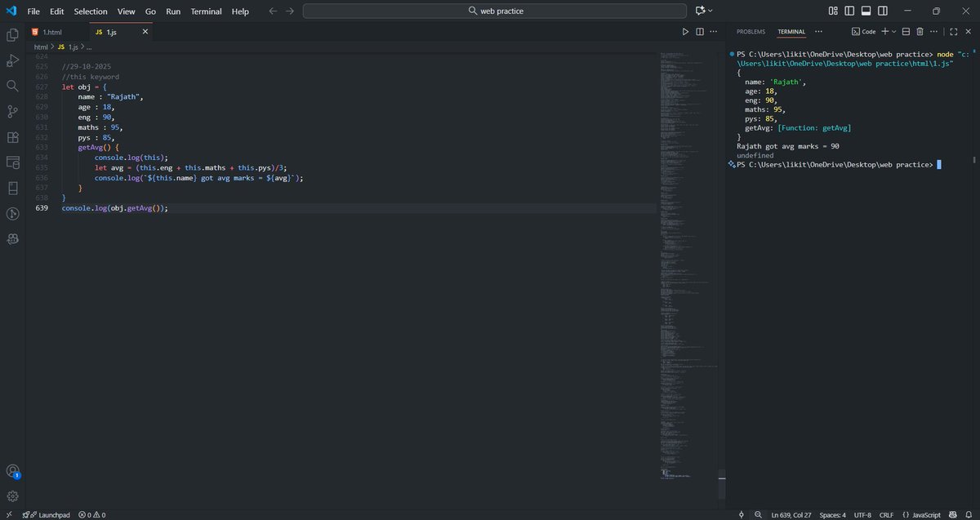980x520 pixels.
Task: Run the code with the play icon
Action: tap(685, 32)
